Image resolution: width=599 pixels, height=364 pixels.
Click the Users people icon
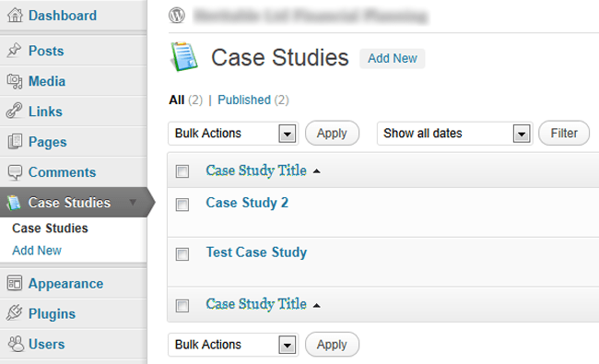point(16,344)
